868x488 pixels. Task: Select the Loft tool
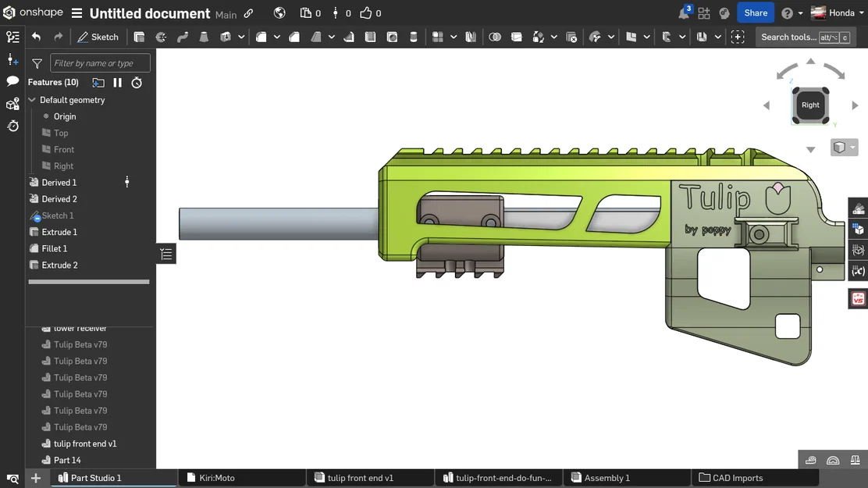[204, 37]
